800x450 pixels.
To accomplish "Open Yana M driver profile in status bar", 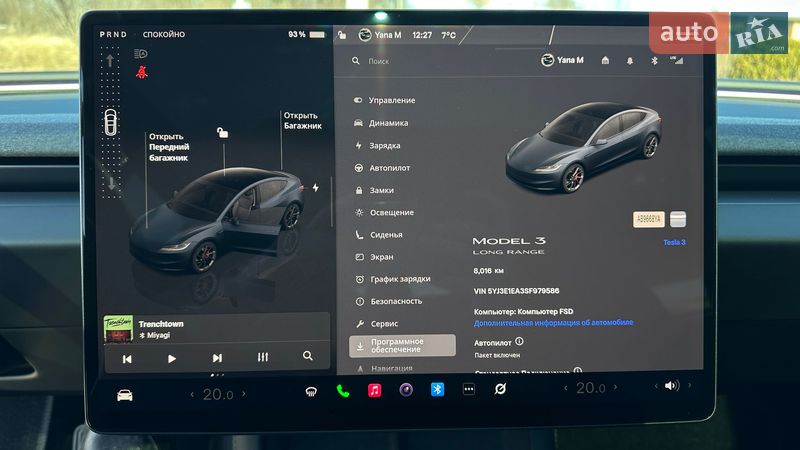I will click(380, 35).
